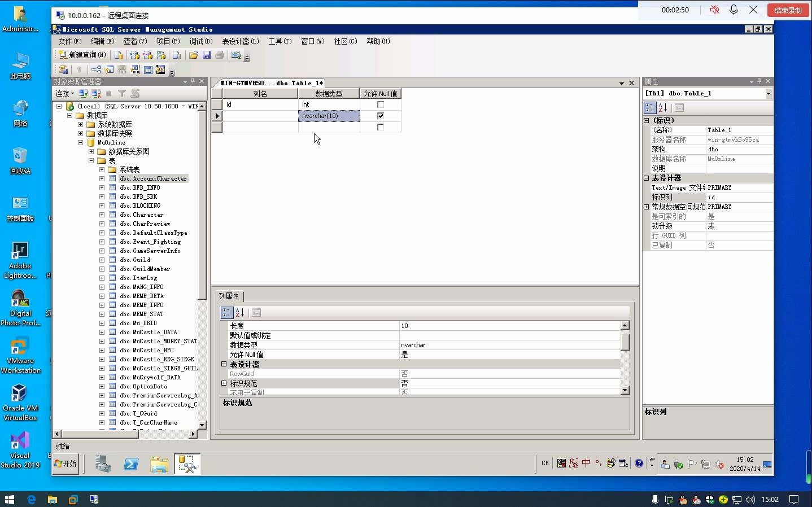This screenshot has width=812, height=507.
Task: Click the SQL Server Compact query icon
Action: click(x=177, y=55)
